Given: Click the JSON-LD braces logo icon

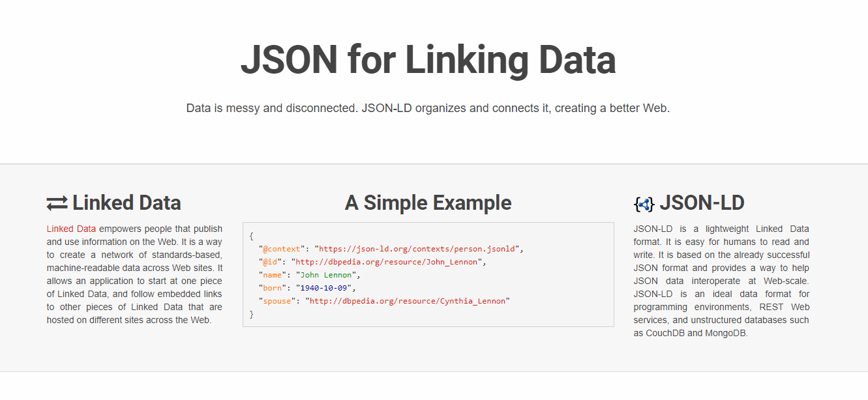Looking at the screenshot, I should [644, 204].
